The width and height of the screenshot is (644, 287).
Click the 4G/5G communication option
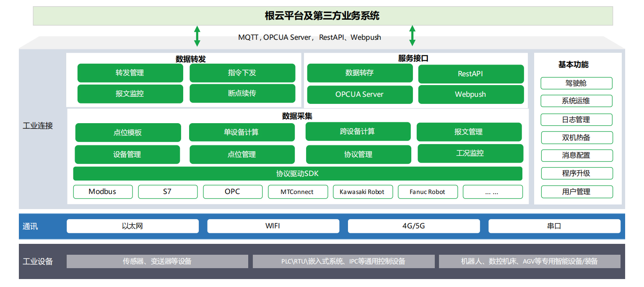pyautogui.click(x=413, y=226)
